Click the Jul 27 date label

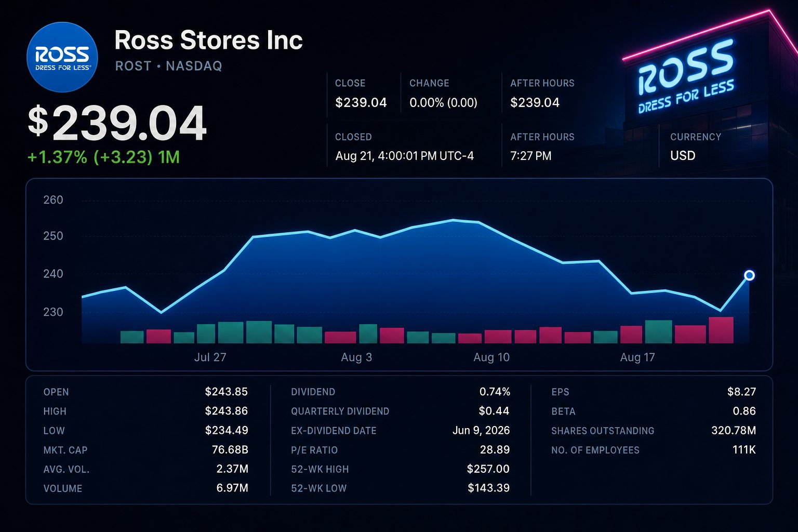pyautogui.click(x=210, y=357)
